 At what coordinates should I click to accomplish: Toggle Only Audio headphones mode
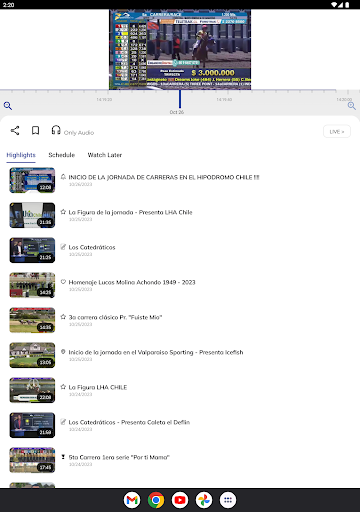[72, 131]
